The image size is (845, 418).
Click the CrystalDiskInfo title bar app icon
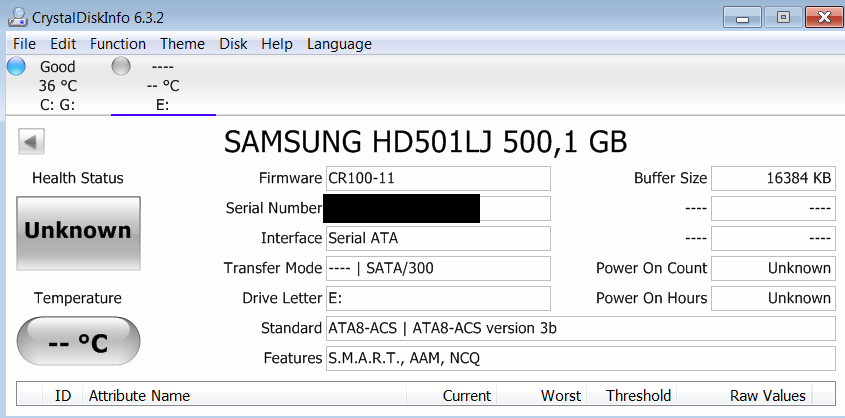(x=18, y=17)
